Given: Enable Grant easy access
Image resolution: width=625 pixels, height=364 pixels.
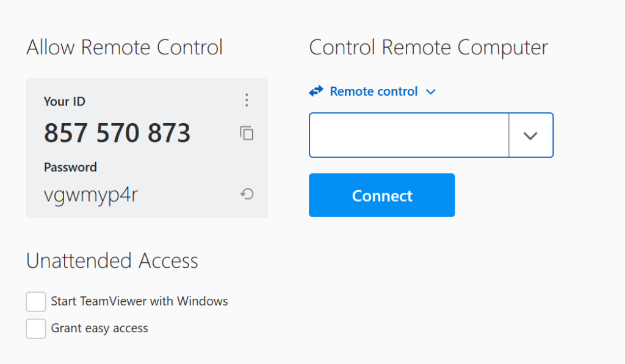Looking at the screenshot, I should pos(35,329).
